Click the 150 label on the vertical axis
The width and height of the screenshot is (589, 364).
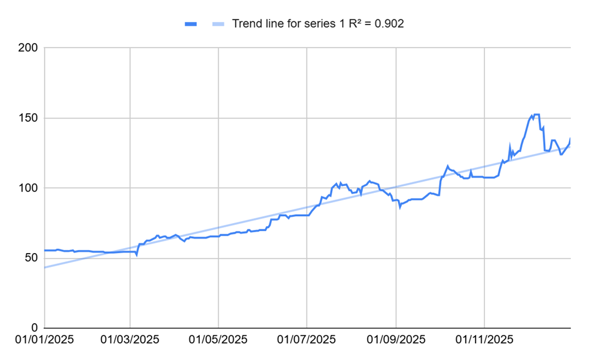(28, 118)
